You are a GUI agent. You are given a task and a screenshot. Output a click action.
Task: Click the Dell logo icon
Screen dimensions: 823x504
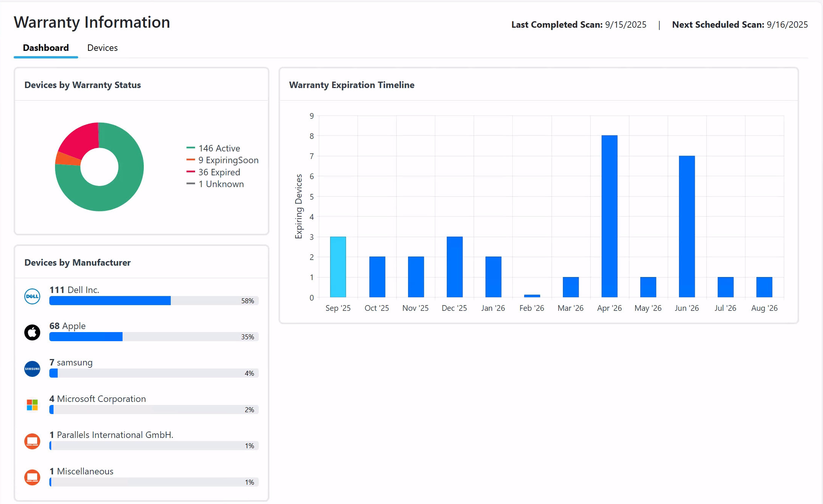(x=32, y=296)
